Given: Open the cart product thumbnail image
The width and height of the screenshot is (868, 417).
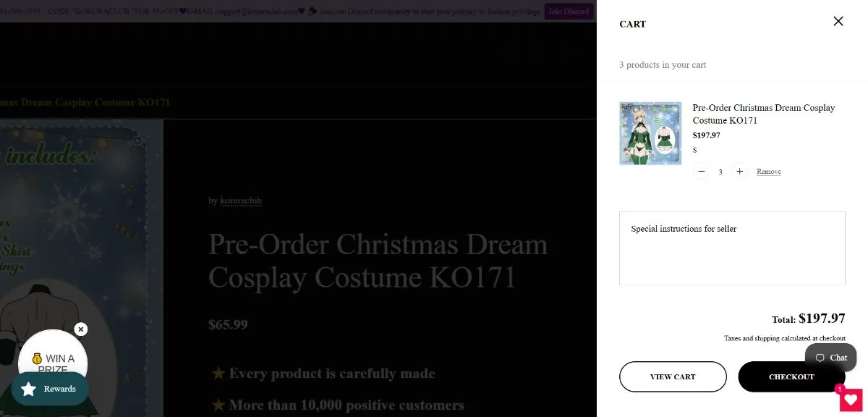Looking at the screenshot, I should coord(650,133).
